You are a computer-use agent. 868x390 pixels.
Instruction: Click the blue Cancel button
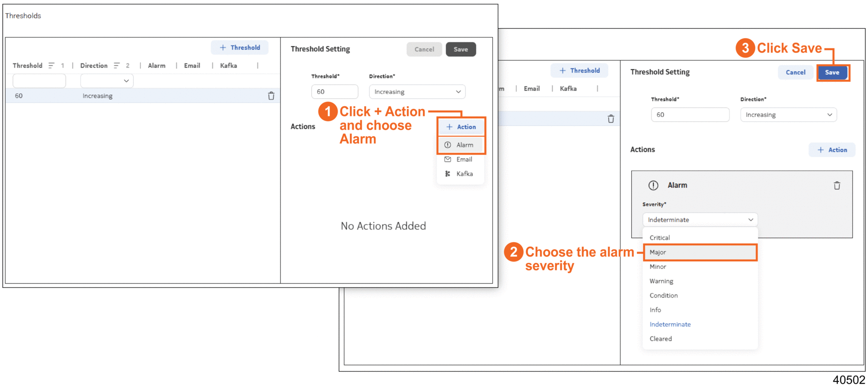pos(795,73)
